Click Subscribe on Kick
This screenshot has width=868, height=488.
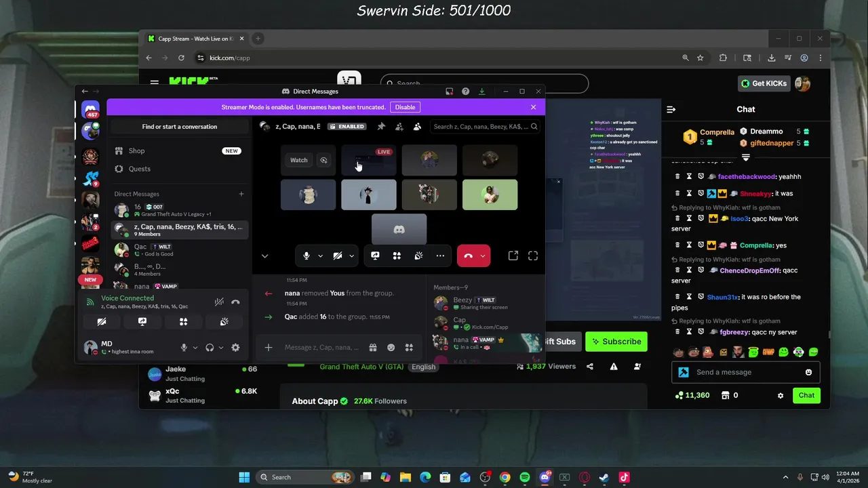pyautogui.click(x=616, y=342)
